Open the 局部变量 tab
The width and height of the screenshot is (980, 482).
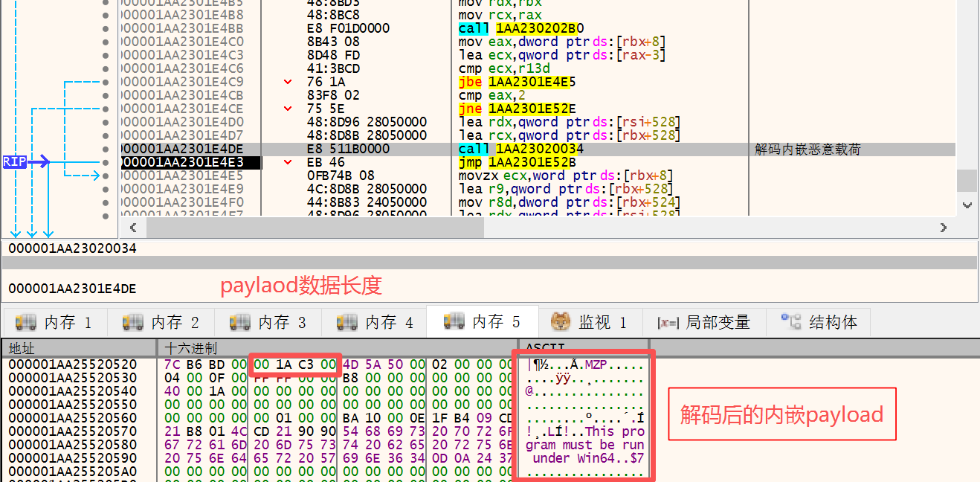point(703,322)
